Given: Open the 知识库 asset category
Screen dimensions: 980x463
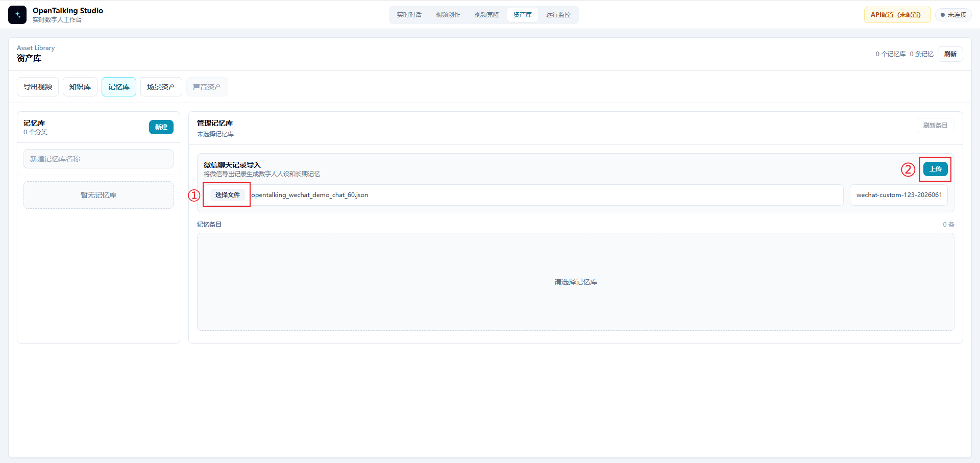Looking at the screenshot, I should [x=80, y=87].
